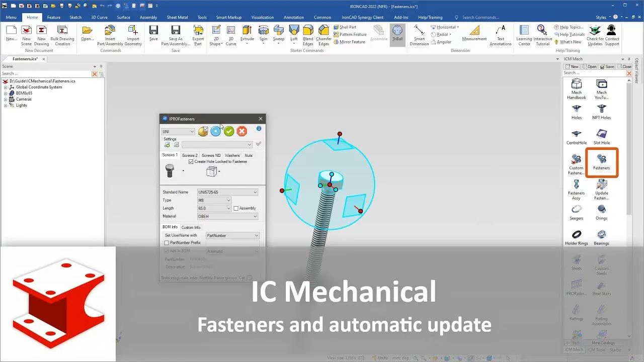Select the Sweep tool

[279, 35]
